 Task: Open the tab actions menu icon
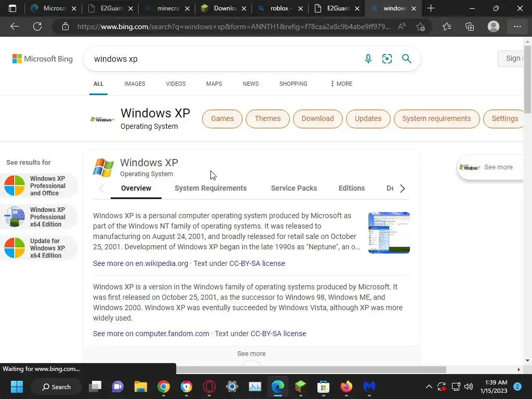(x=12, y=8)
